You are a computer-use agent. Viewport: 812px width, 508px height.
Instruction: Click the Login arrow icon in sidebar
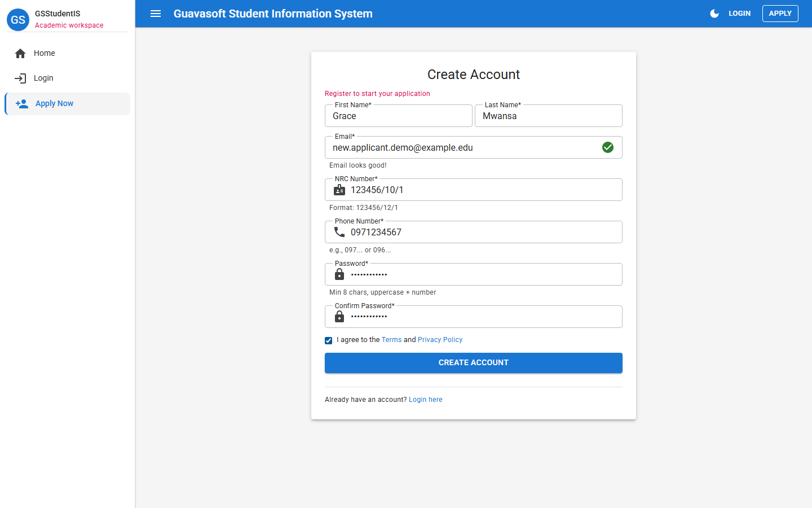(x=20, y=78)
